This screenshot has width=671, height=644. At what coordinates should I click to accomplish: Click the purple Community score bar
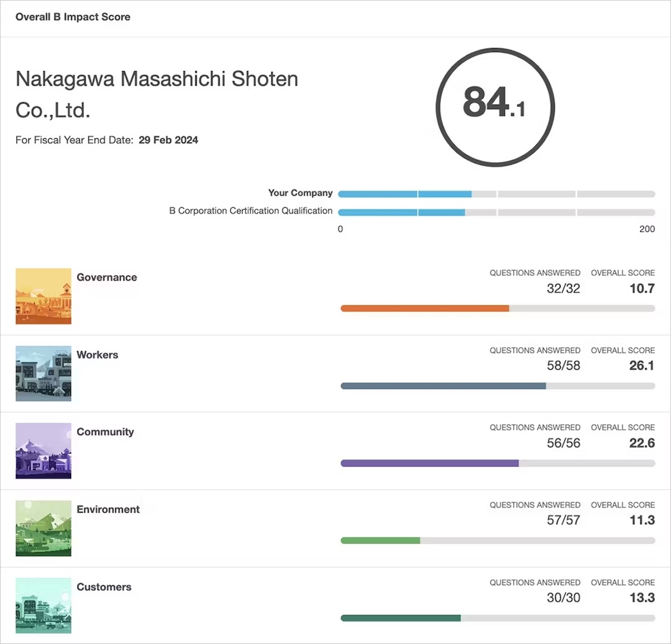click(429, 463)
